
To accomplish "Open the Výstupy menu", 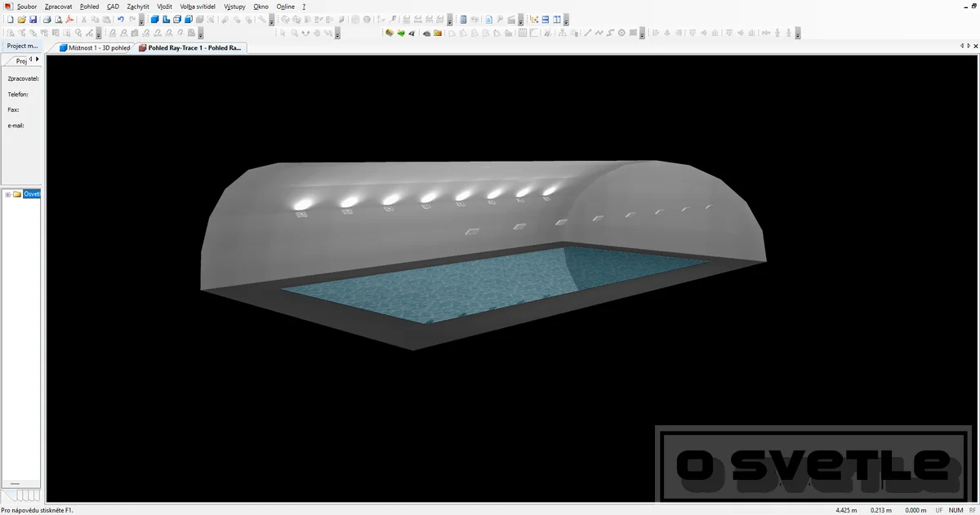I will pyautogui.click(x=234, y=7).
